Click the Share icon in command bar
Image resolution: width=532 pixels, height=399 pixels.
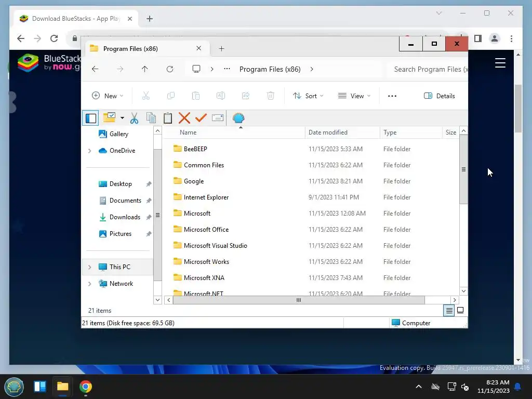[x=246, y=96]
